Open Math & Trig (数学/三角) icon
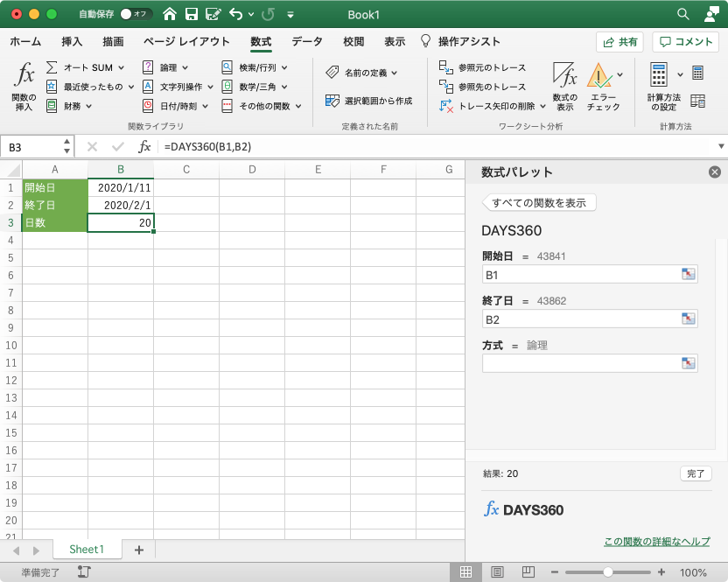The width and height of the screenshot is (728, 582). coord(227,87)
